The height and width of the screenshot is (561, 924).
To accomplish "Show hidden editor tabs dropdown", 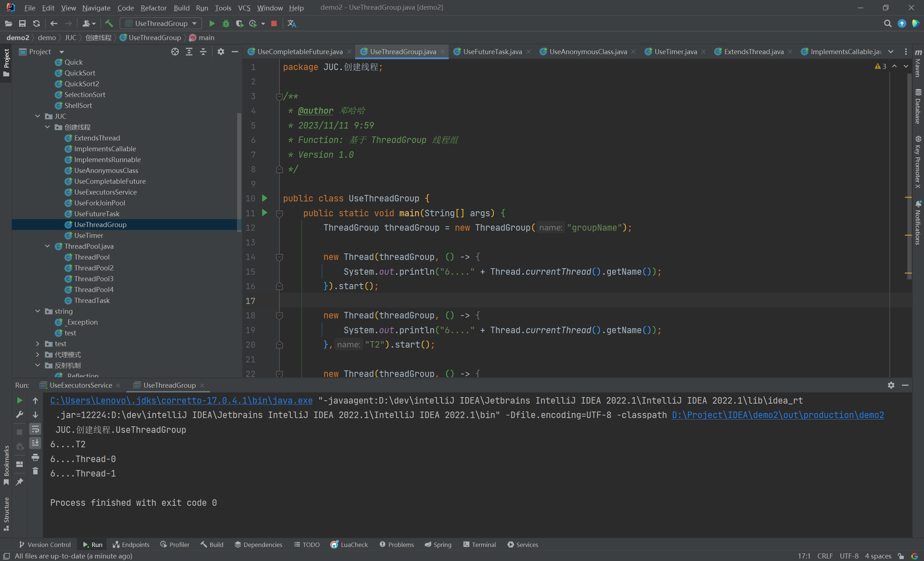I will pos(891,51).
